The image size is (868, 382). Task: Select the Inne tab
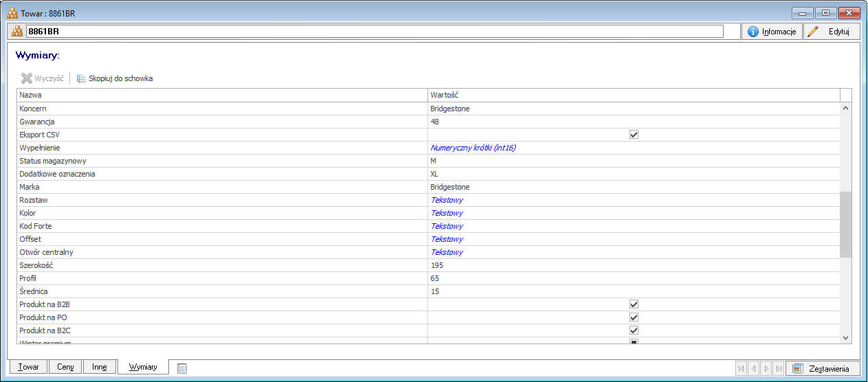[100, 367]
